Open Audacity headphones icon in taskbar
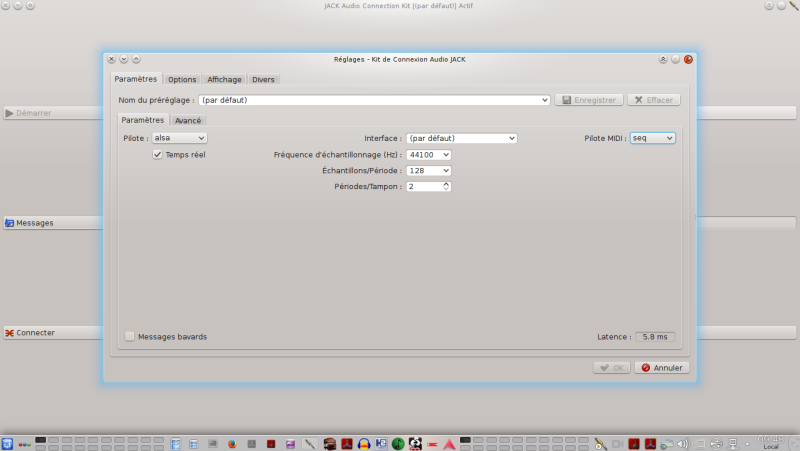Screen dimensions: 800x451 pos(364,444)
